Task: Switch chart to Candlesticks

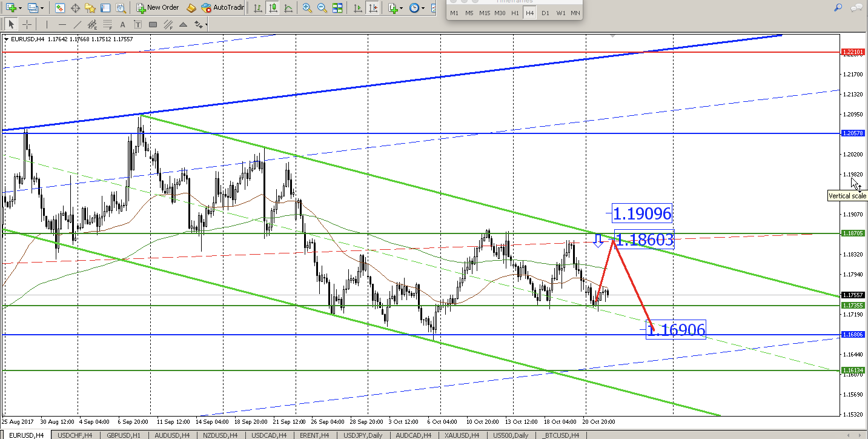Action: (273, 8)
